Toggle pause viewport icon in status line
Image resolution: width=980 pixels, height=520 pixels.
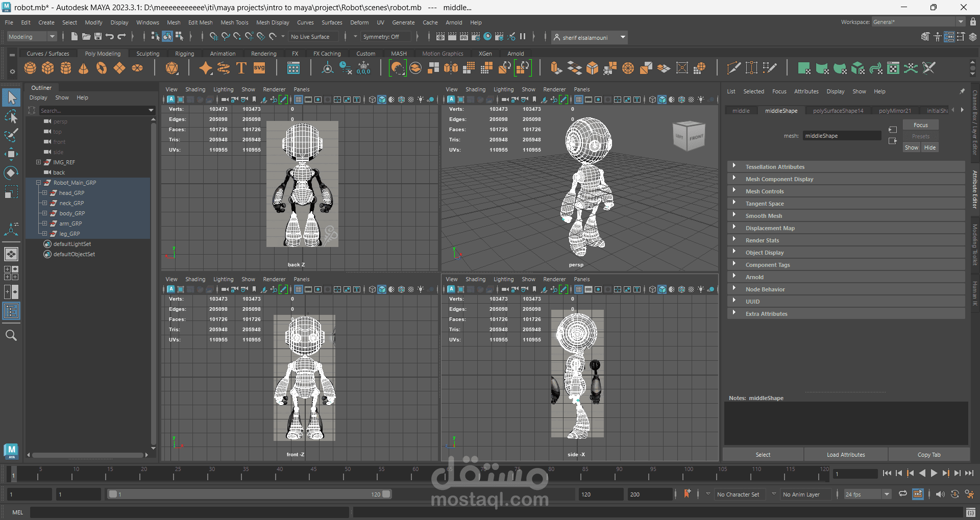click(523, 37)
